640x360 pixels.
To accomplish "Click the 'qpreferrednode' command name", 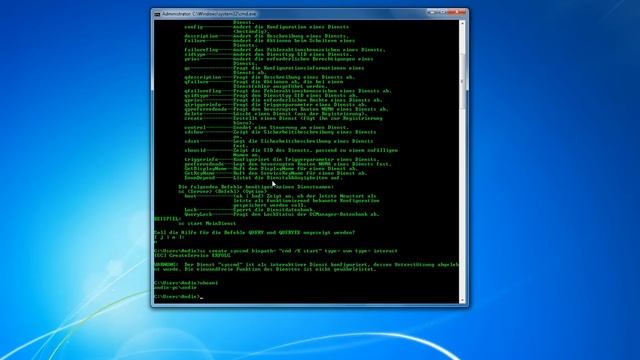I will [205, 109].
